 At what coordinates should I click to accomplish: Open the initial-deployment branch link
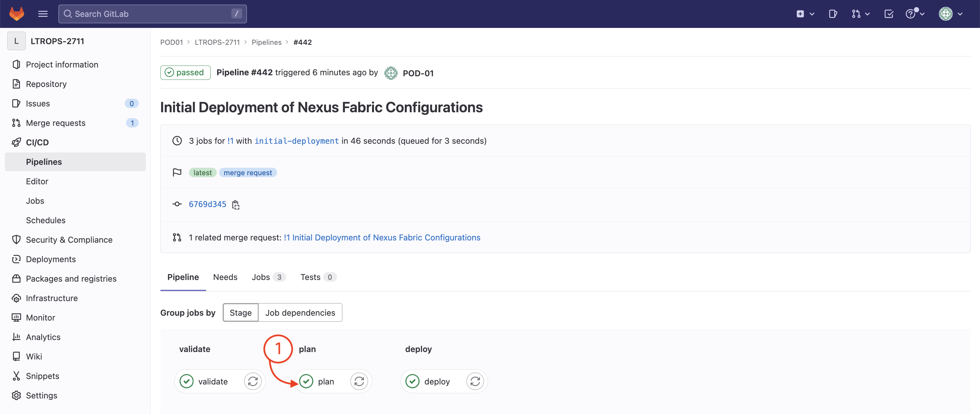296,141
